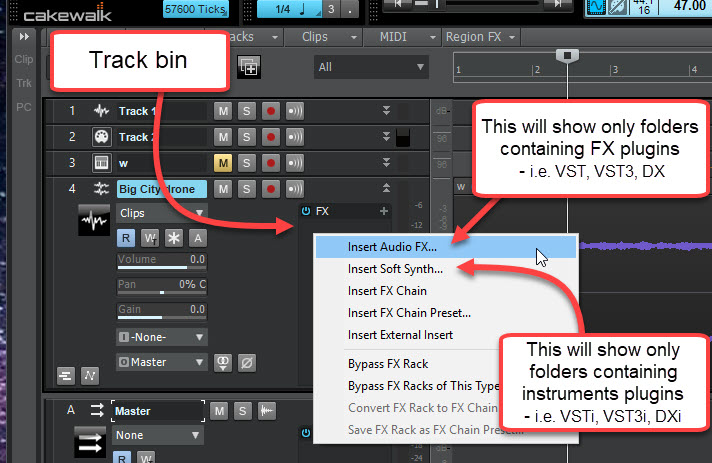Open the All track control dropdown

click(x=371, y=67)
